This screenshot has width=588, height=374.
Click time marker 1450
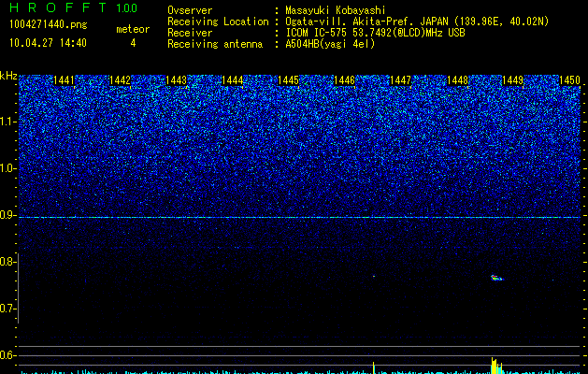click(570, 80)
